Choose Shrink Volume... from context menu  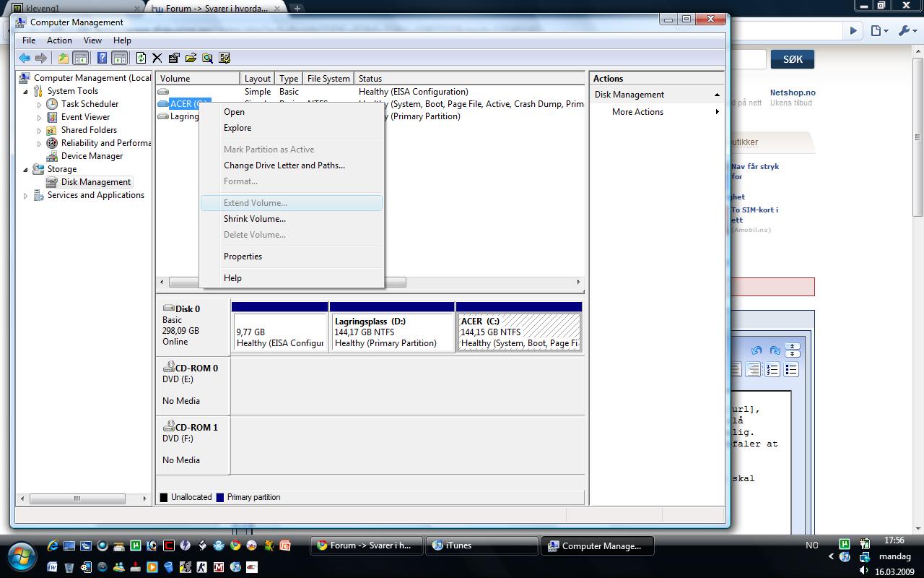coord(254,219)
